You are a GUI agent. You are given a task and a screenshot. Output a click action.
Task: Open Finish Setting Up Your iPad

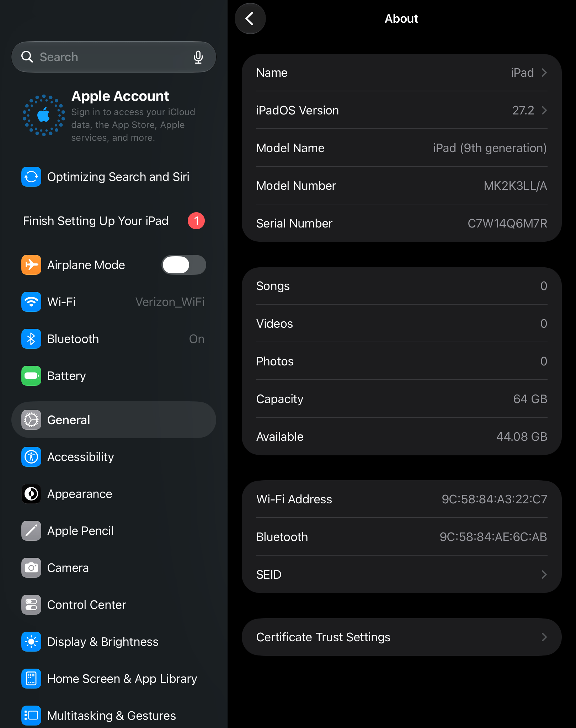(114, 221)
